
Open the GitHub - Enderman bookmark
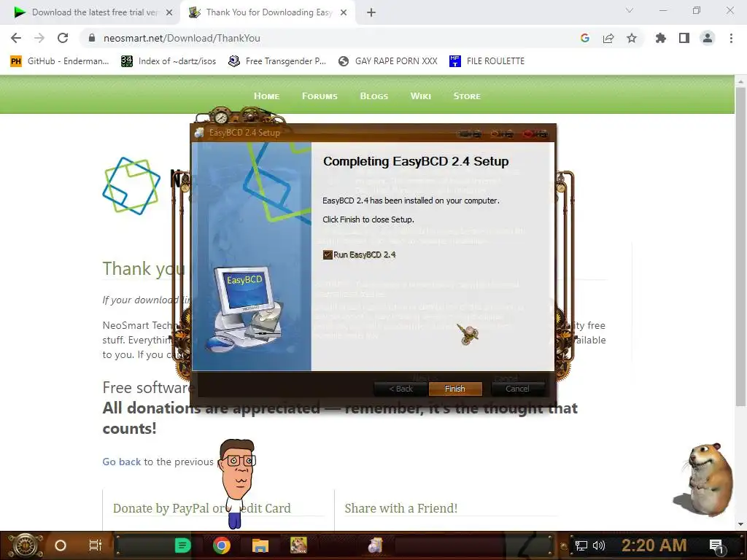click(60, 61)
